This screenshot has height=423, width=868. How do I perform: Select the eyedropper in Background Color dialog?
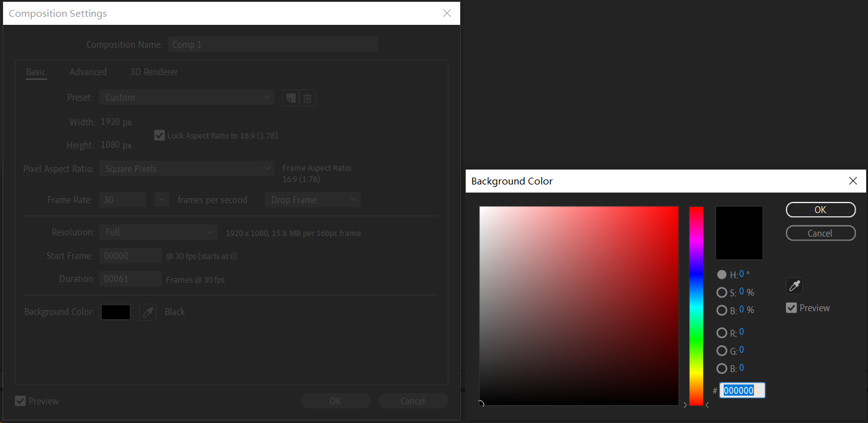point(794,286)
